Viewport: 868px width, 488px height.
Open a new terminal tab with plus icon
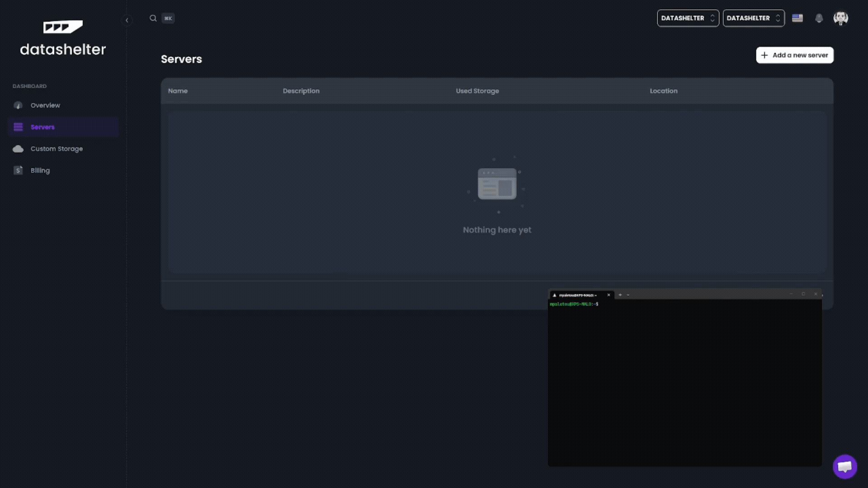(x=620, y=295)
